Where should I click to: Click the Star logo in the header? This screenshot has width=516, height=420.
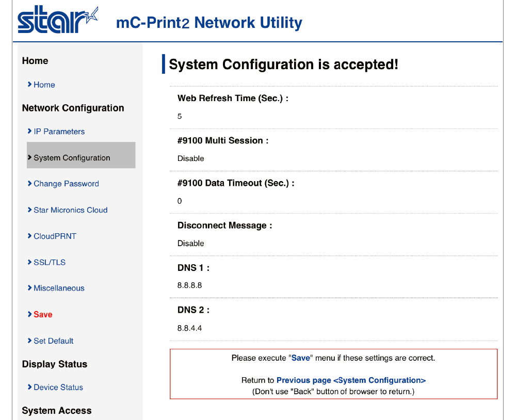pyautogui.click(x=58, y=20)
